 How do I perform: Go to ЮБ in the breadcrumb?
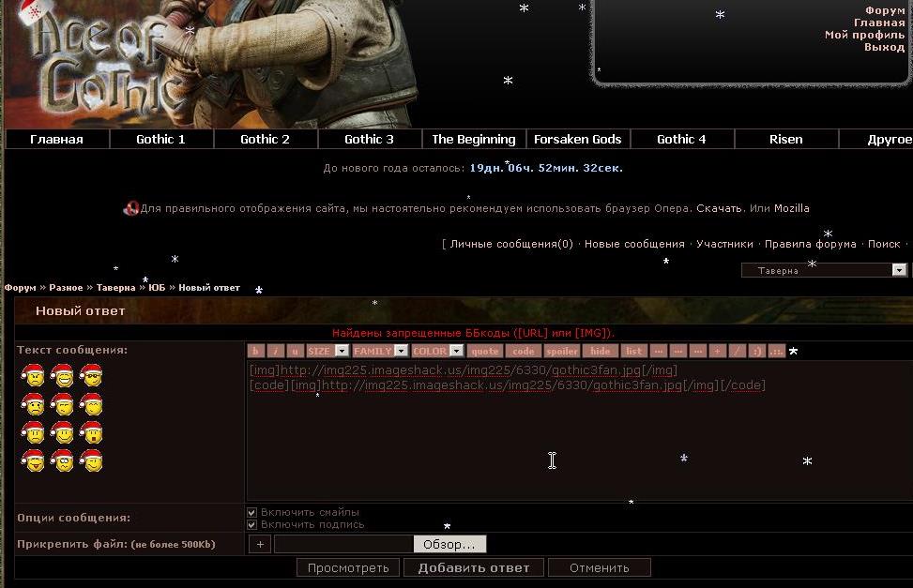pos(157,288)
